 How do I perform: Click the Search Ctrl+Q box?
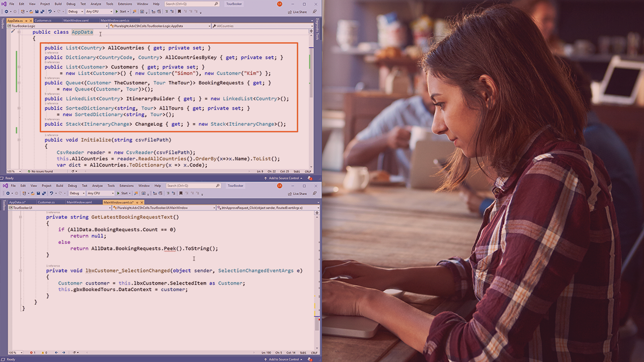point(191,4)
